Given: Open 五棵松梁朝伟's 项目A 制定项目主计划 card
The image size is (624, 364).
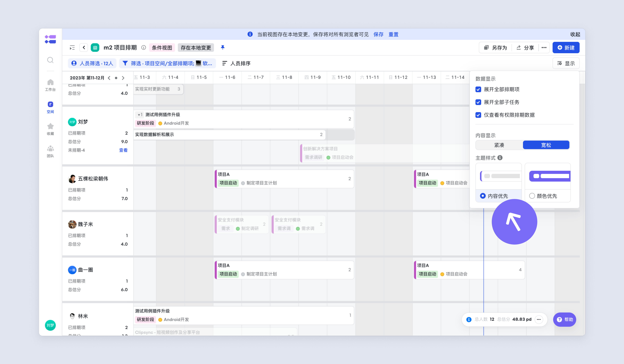Looking at the screenshot, I should 284,179.
